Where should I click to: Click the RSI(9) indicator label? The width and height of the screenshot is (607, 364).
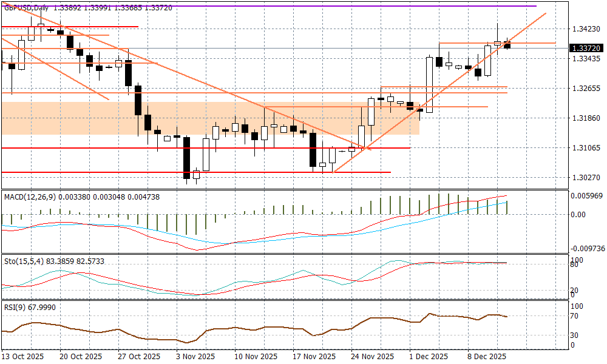tap(13, 307)
